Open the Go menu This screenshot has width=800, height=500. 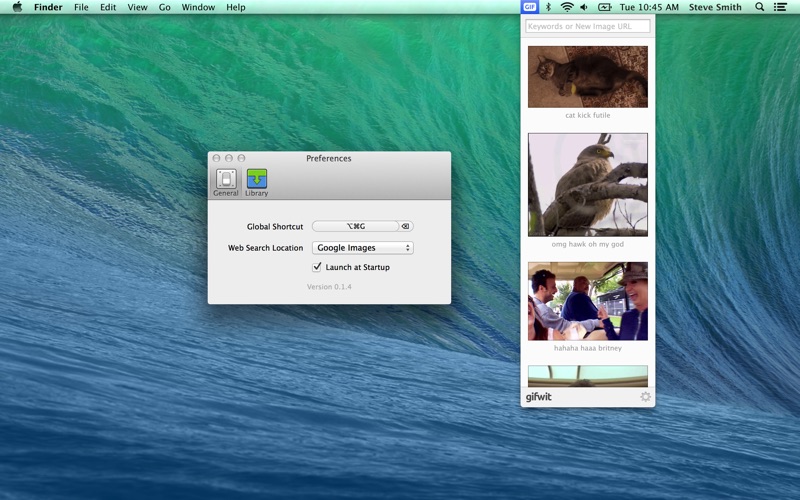[x=164, y=7]
